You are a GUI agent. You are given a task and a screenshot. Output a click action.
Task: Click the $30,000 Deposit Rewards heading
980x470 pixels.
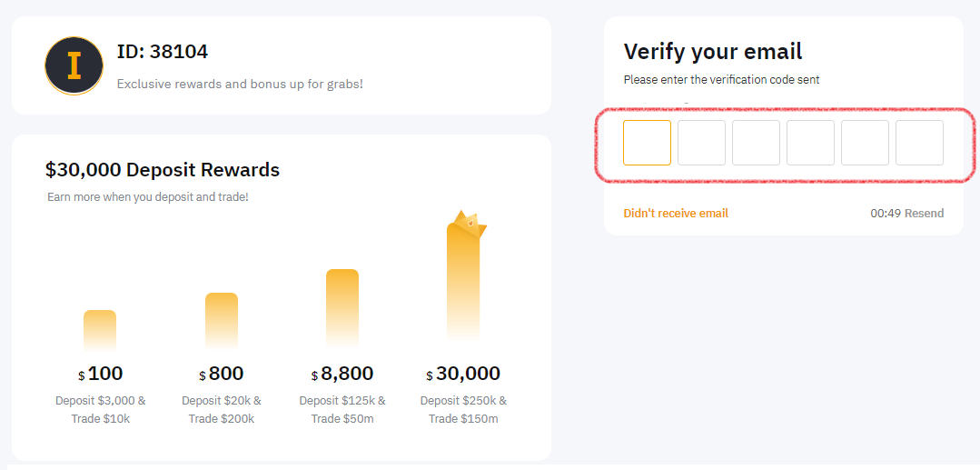coord(163,170)
